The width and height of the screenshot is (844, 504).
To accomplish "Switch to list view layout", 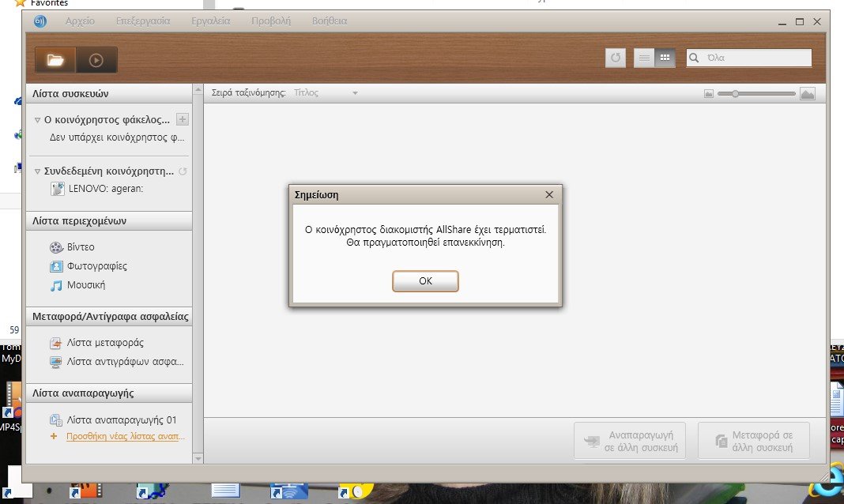I will coord(644,58).
